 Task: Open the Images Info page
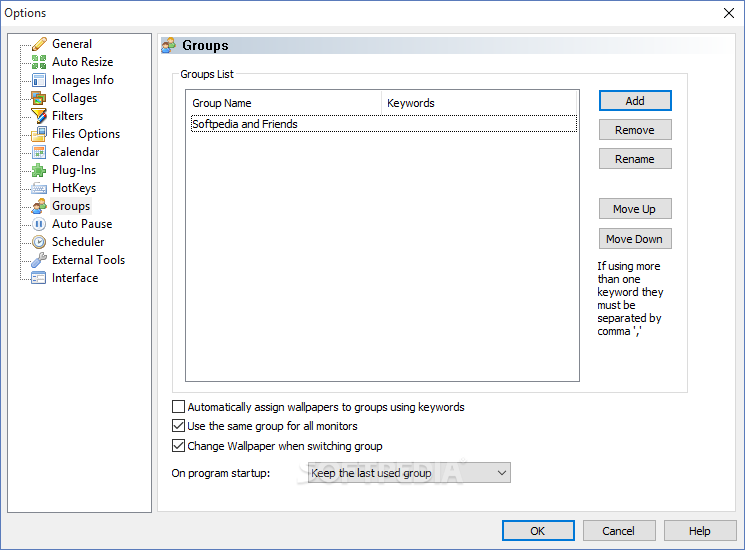point(83,80)
